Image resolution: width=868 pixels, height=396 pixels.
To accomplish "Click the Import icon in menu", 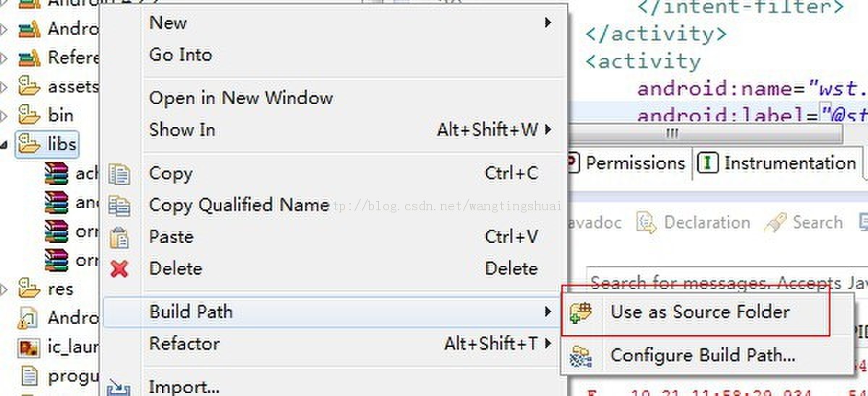I will click(x=119, y=388).
